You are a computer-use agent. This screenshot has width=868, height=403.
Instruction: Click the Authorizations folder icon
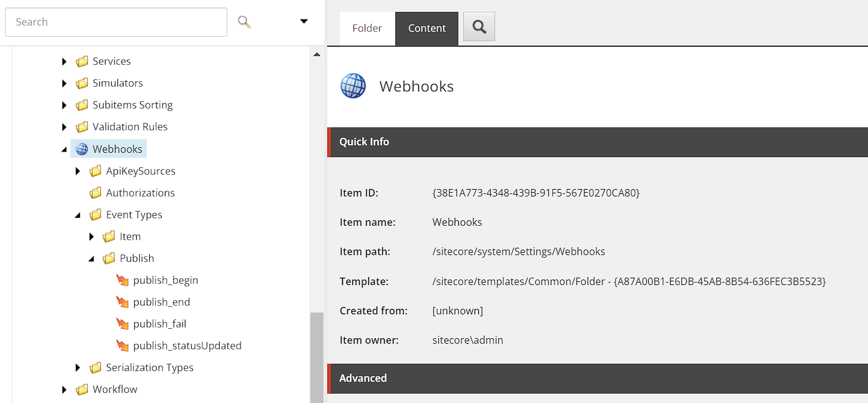[95, 192]
